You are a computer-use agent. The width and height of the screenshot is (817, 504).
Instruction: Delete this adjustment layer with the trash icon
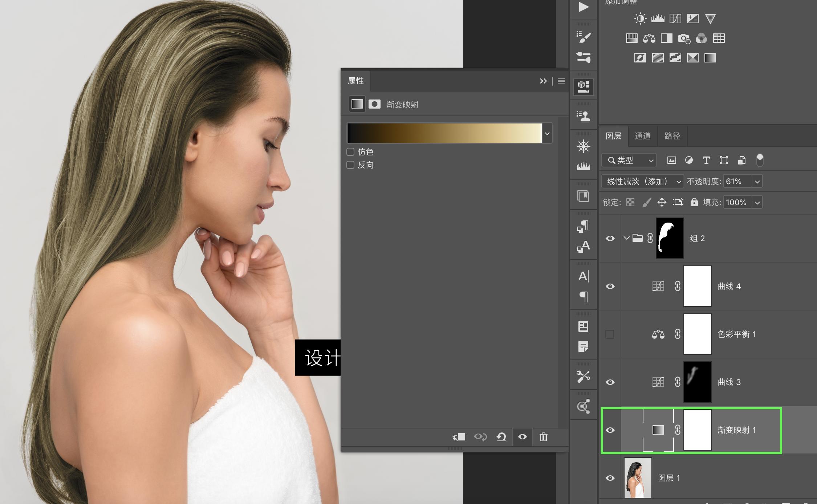(x=543, y=437)
